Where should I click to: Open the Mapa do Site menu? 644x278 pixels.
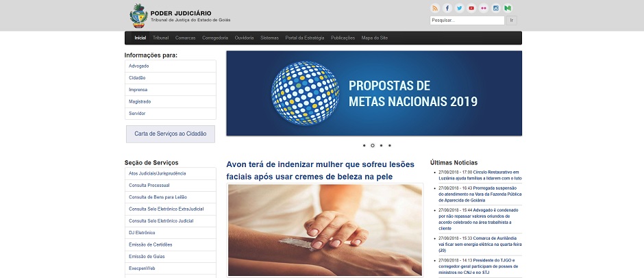(375, 38)
